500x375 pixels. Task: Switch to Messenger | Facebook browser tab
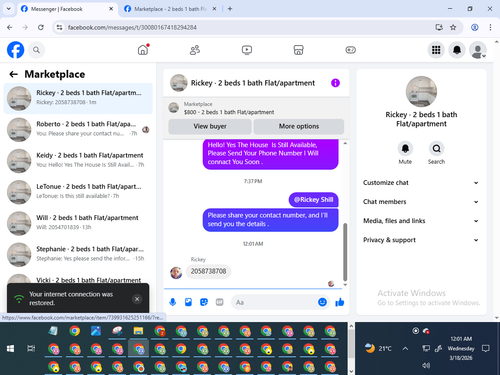[67, 9]
